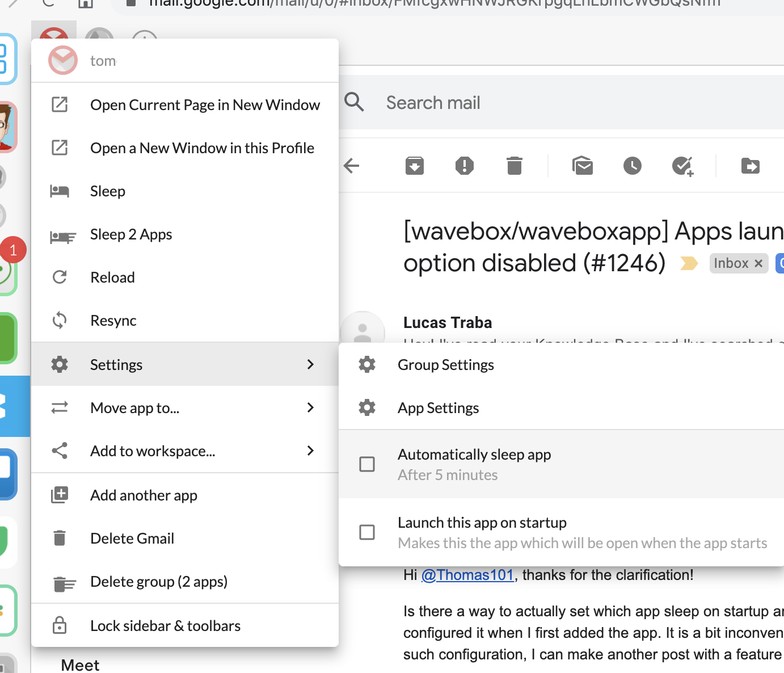This screenshot has height=673, width=784.
Task: Open App Settings
Action: (438, 407)
